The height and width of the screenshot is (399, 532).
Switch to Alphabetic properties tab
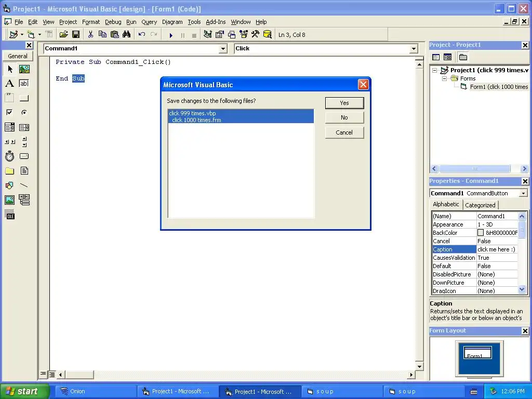(446, 204)
